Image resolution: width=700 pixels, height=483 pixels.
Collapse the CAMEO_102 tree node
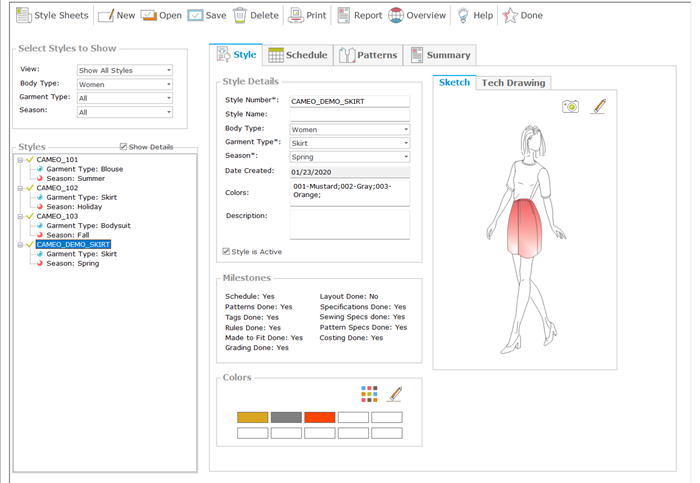click(20, 188)
